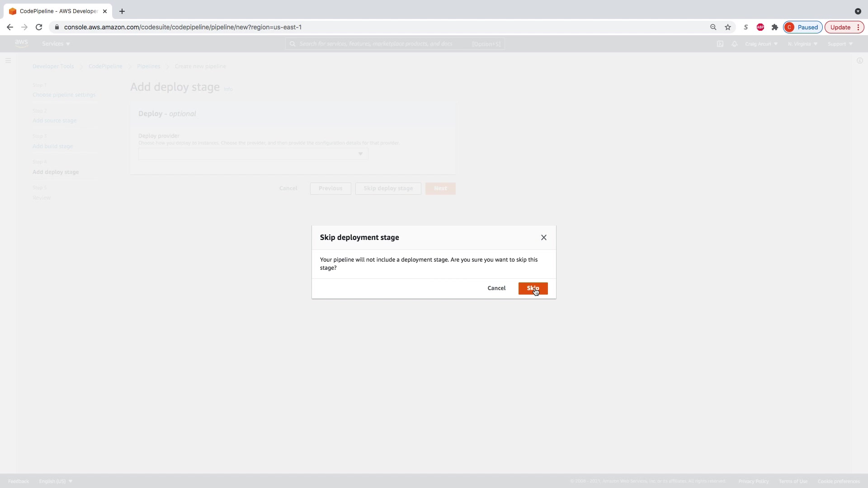The height and width of the screenshot is (488, 868).
Task: Open the CloudShell terminal icon
Action: click(x=720, y=44)
